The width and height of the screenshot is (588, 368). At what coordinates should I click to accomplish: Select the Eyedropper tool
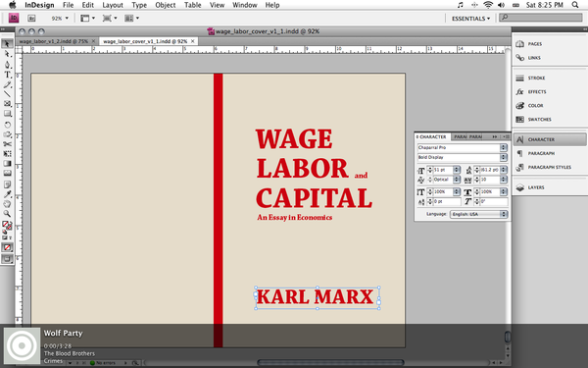tap(7, 194)
